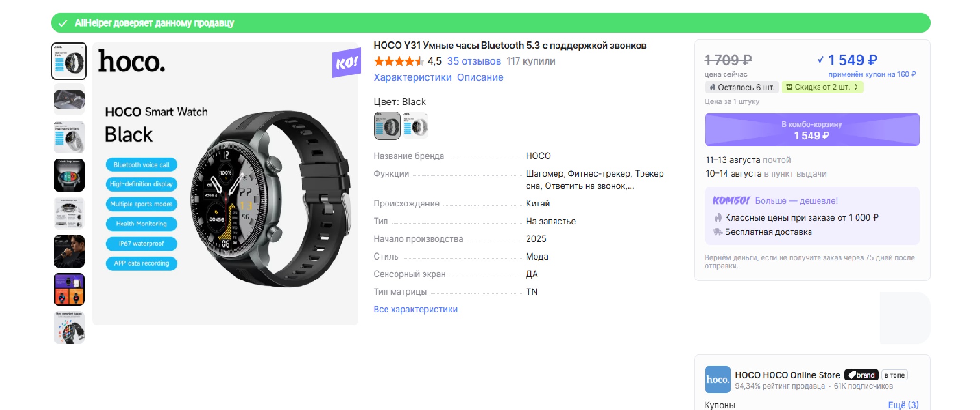Expand coupons with 'Ещё (3)'

click(x=903, y=405)
